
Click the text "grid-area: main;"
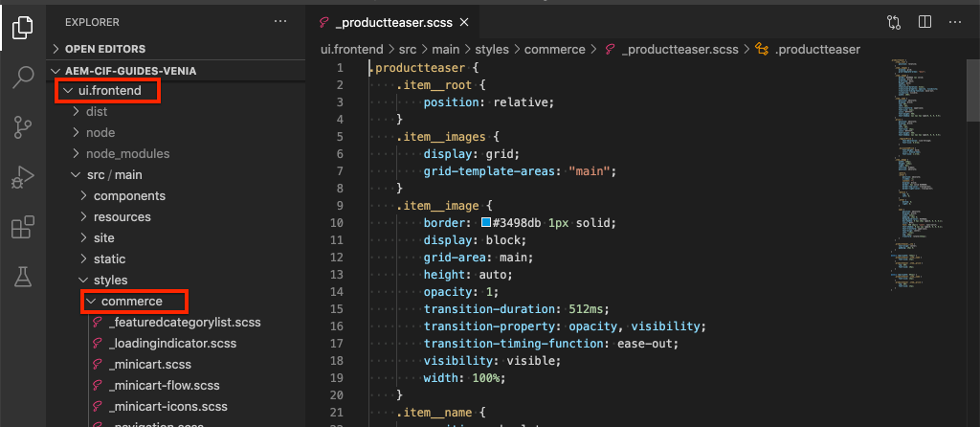(479, 258)
